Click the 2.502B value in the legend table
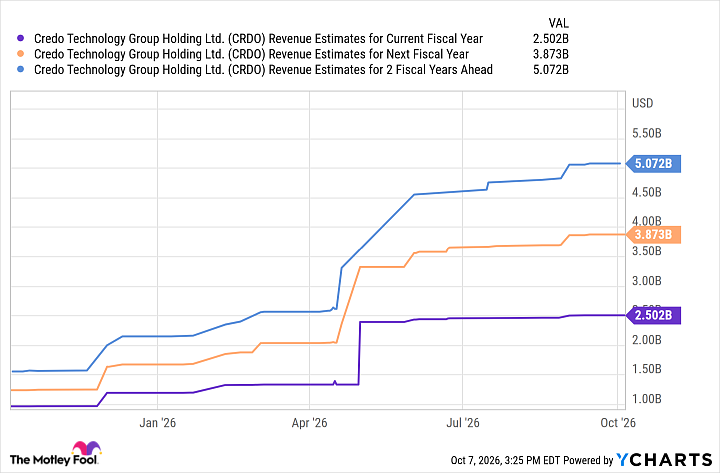Screen dimensions: 720x473 [x=551, y=39]
